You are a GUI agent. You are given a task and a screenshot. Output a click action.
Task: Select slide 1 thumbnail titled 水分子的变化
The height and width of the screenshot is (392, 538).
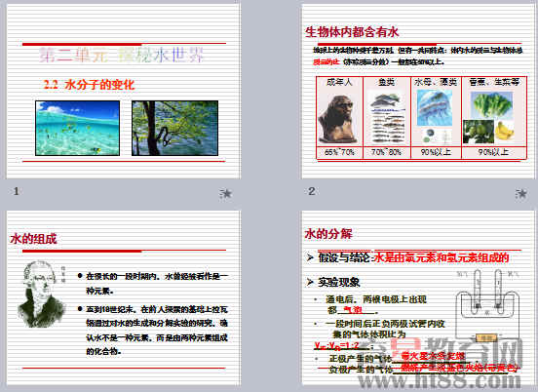[x=123, y=91]
